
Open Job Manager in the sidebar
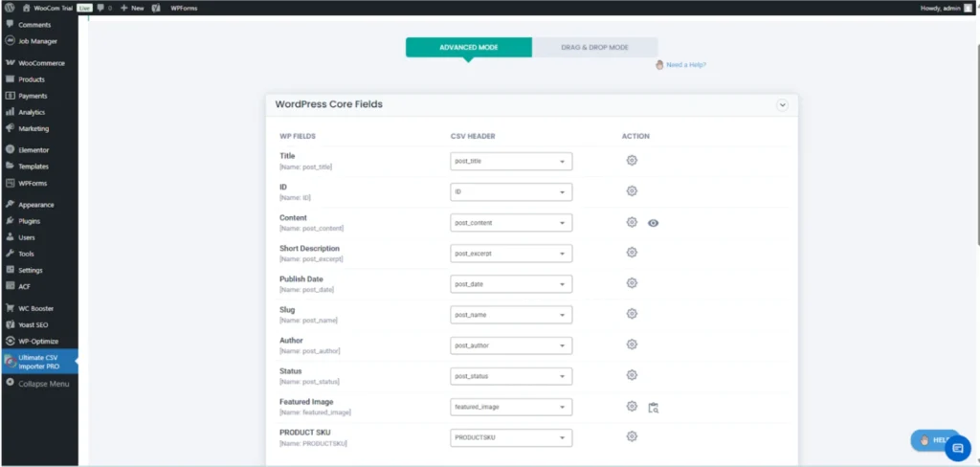(39, 41)
